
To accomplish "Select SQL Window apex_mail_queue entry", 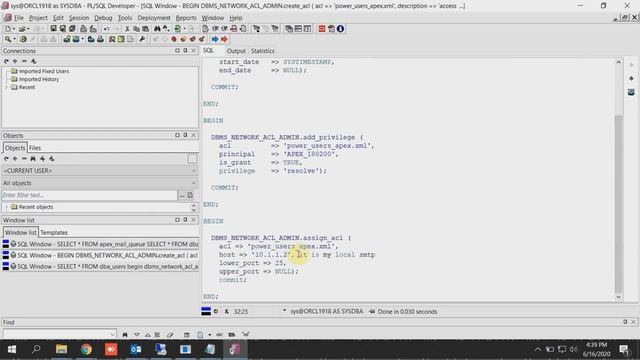I will [x=100, y=244].
